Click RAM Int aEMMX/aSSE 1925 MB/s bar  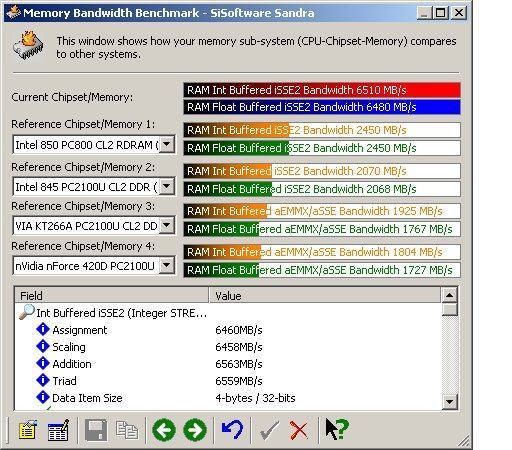click(322, 211)
